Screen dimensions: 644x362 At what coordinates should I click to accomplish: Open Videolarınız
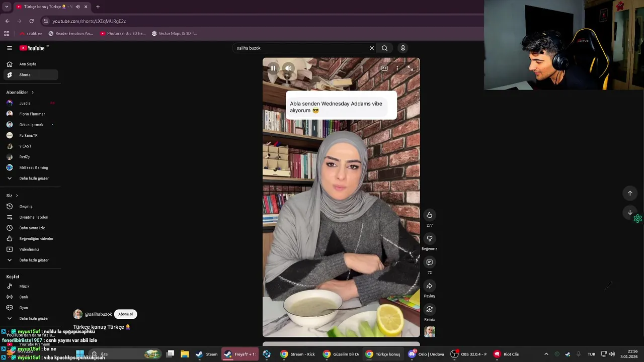(31, 249)
